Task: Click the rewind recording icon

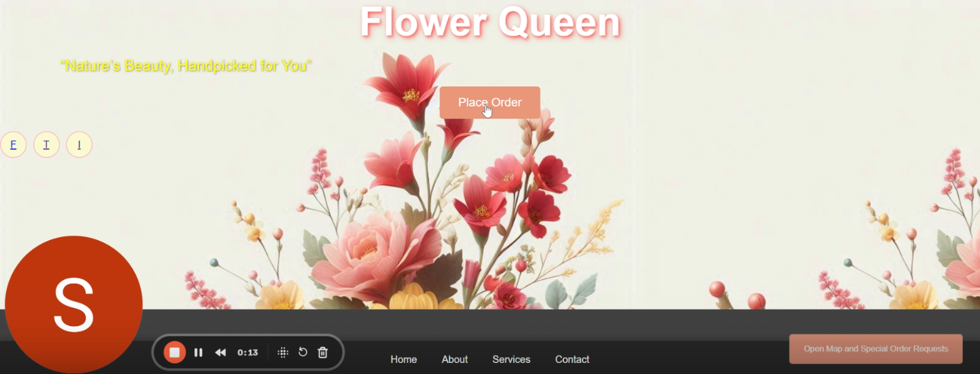Action: tap(221, 353)
